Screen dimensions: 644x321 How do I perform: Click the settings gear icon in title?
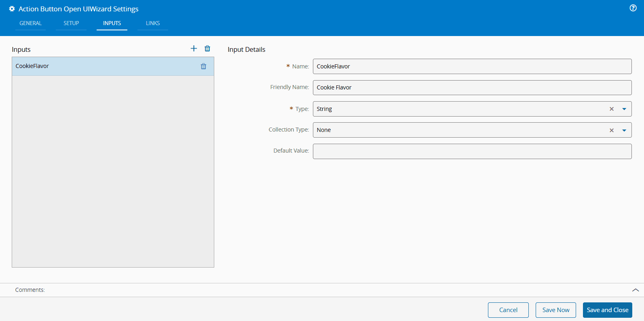12,9
